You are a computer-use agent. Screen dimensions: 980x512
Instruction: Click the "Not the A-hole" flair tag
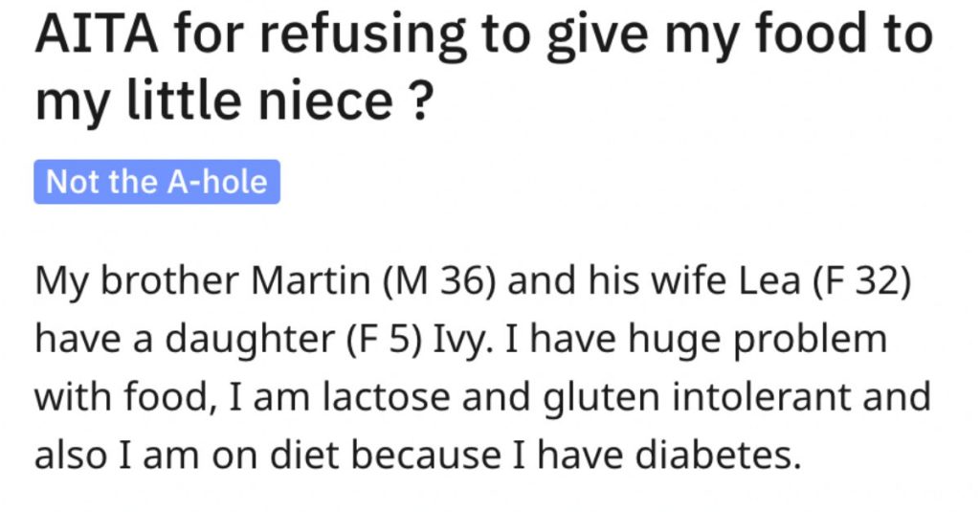click(157, 182)
